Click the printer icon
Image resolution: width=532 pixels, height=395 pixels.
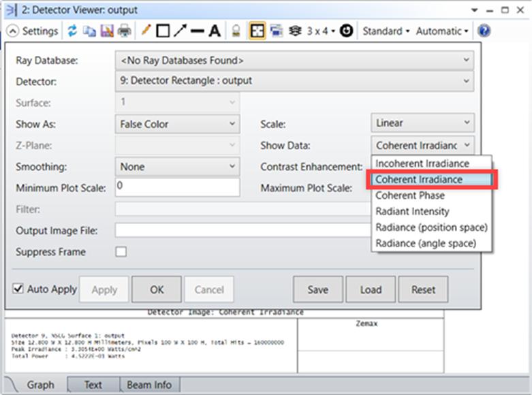pyautogui.click(x=125, y=31)
